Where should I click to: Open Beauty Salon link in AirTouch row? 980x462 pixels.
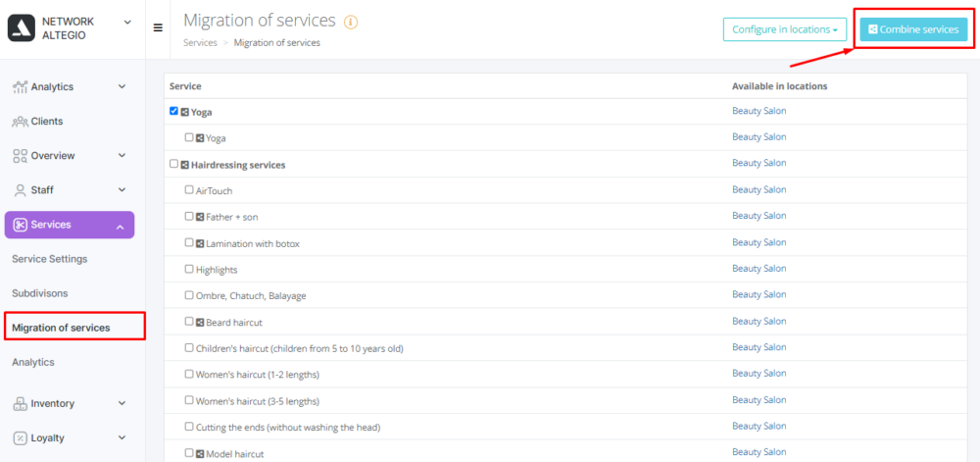759,189
